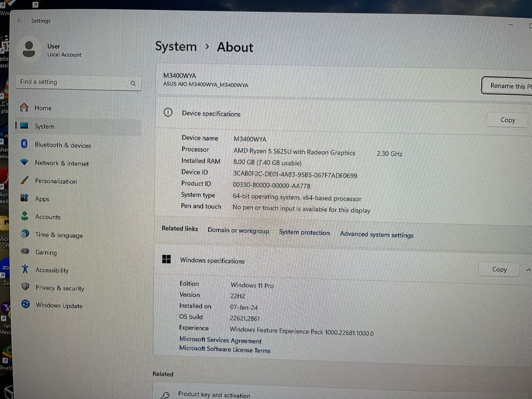The width and height of the screenshot is (532, 399).
Task: Open Home settings page
Action: [x=43, y=108]
